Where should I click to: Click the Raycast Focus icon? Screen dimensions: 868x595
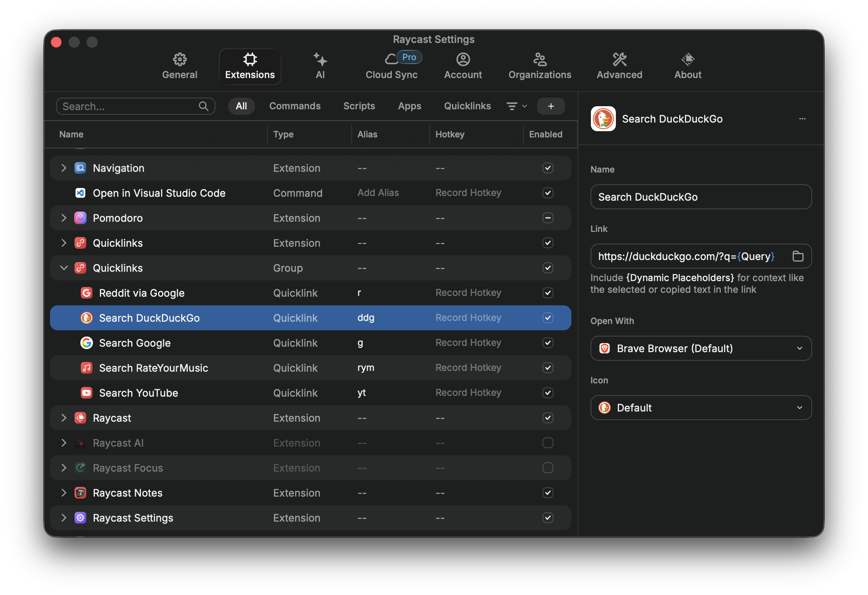(x=80, y=468)
